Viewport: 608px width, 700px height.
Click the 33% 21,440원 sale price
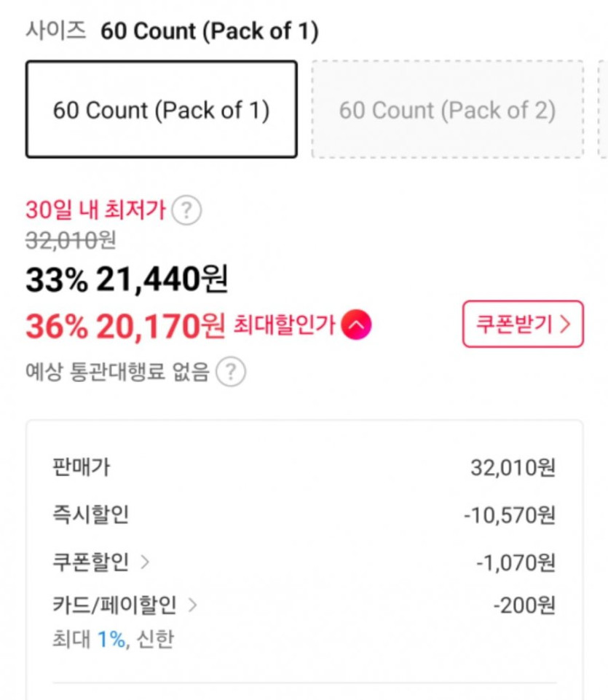coord(127,279)
